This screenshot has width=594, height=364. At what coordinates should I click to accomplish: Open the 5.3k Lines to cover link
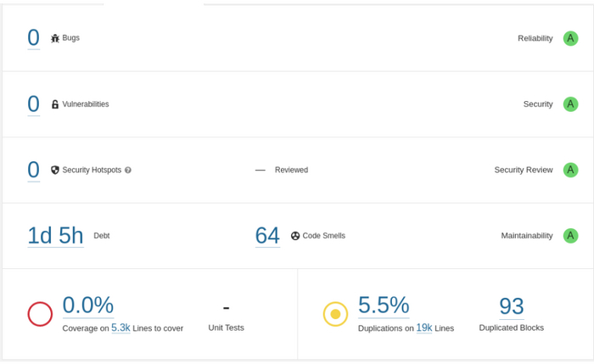pos(120,328)
